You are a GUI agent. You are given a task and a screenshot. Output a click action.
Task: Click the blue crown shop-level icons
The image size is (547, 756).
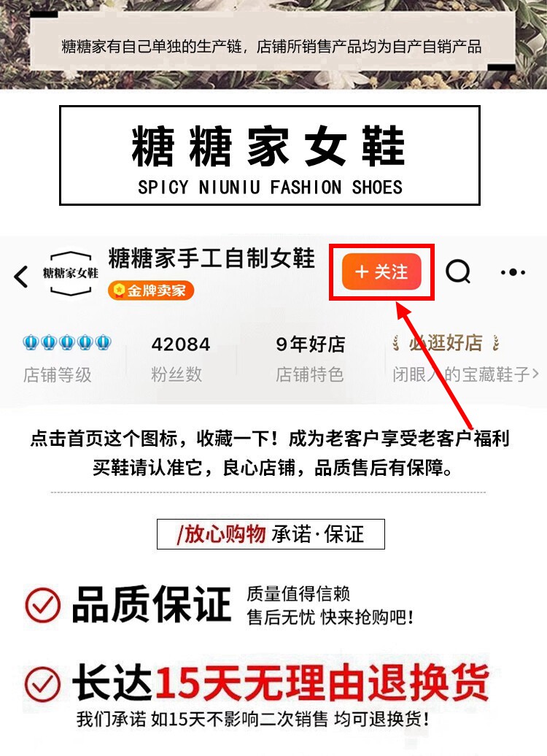pos(67,342)
